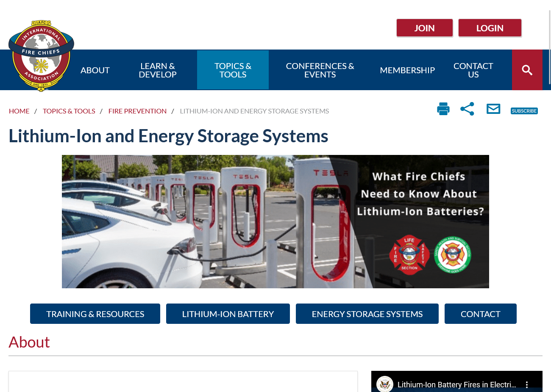Email this page via envelope icon
The width and height of the screenshot is (551, 392).
click(x=493, y=109)
